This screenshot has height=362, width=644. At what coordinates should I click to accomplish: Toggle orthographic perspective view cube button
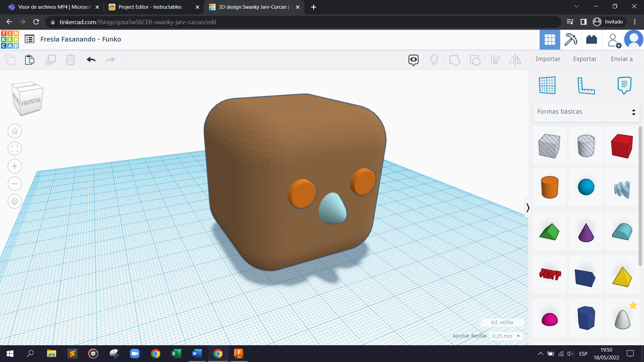pyautogui.click(x=15, y=201)
